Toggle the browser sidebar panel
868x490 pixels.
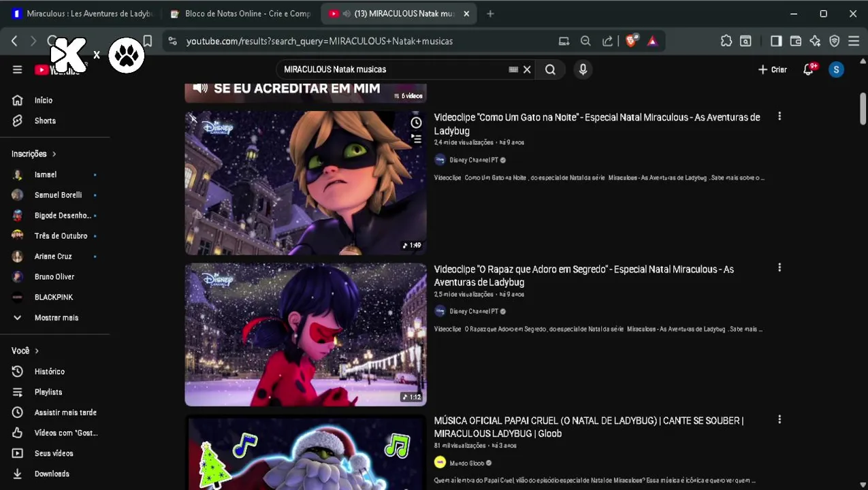[776, 41]
